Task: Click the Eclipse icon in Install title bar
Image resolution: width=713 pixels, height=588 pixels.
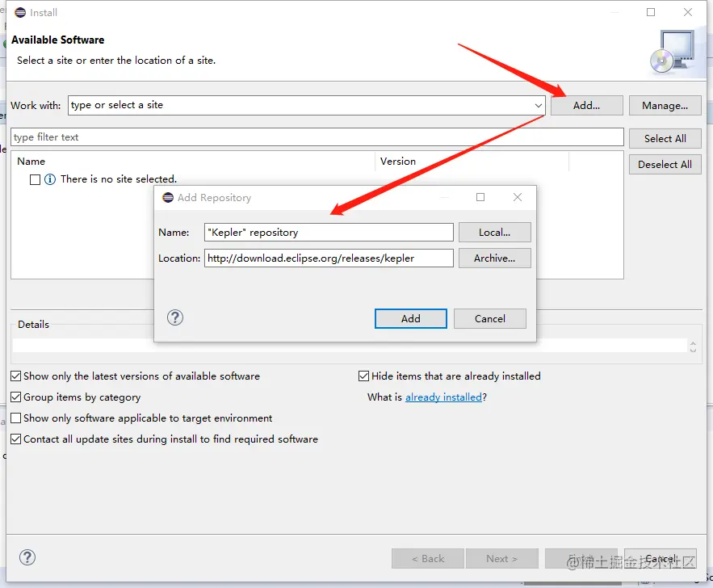Action: [20, 12]
